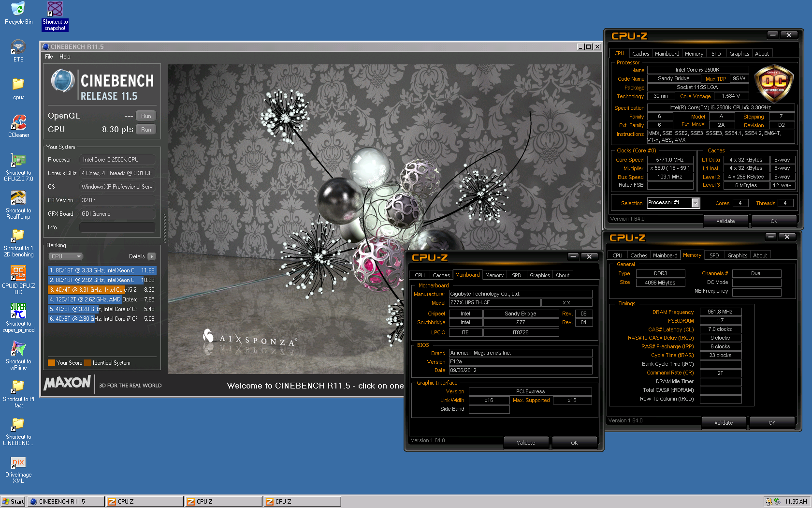Switch to CPU tab in CPU-Z Memory window
The image size is (812, 508).
pyautogui.click(x=617, y=255)
